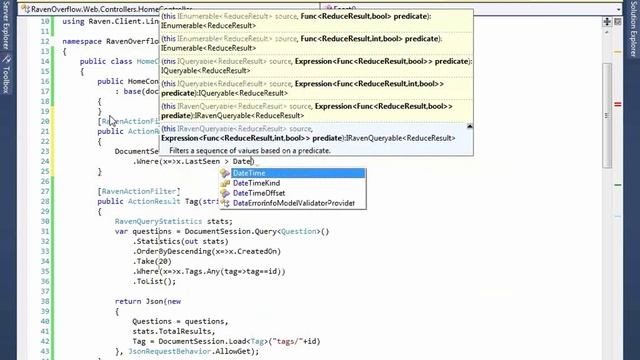This screenshot has width=640, height=360.
Task: Click 'return Json(new' on line 38
Action: (x=148, y=301)
